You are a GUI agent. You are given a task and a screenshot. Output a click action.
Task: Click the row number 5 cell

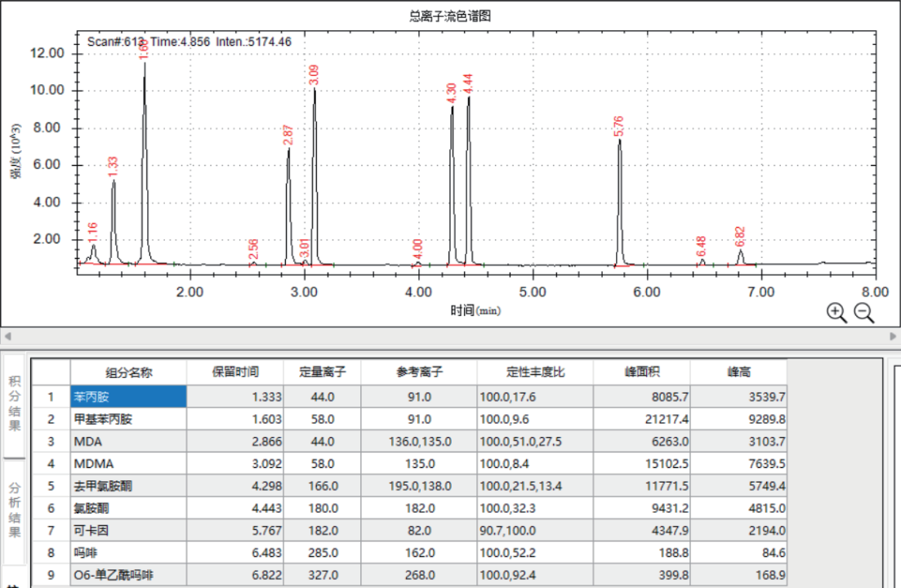tap(51, 487)
